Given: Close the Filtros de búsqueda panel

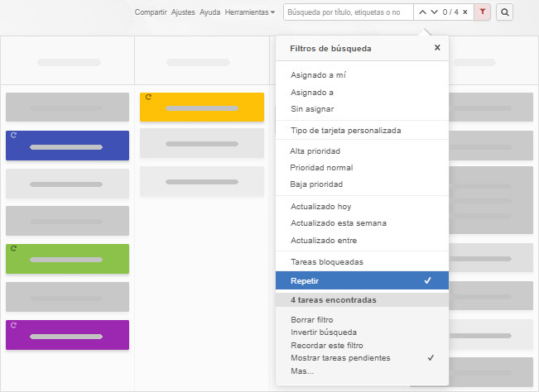Looking at the screenshot, I should coord(437,48).
